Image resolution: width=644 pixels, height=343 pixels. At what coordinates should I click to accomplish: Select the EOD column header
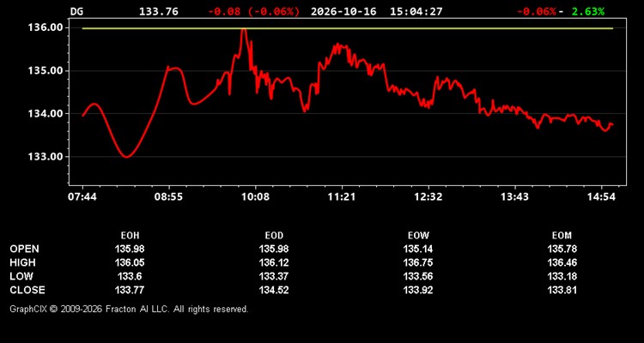[x=274, y=236]
